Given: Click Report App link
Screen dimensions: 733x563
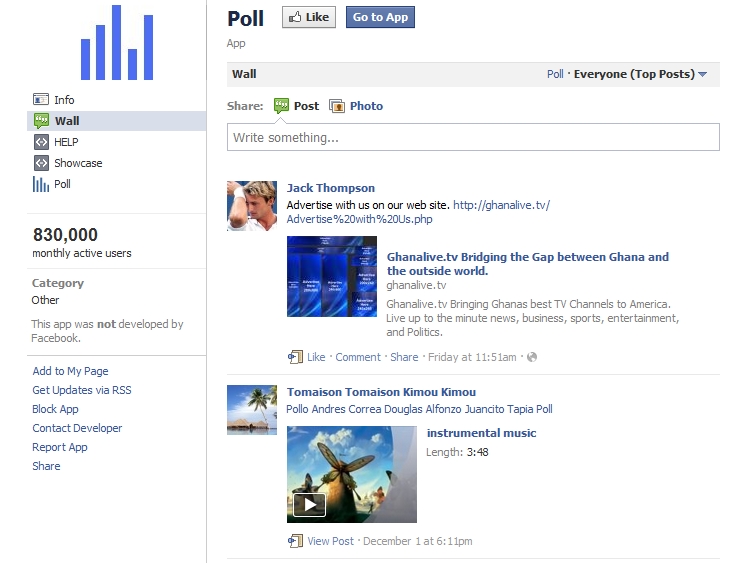Looking at the screenshot, I should coord(60,448).
